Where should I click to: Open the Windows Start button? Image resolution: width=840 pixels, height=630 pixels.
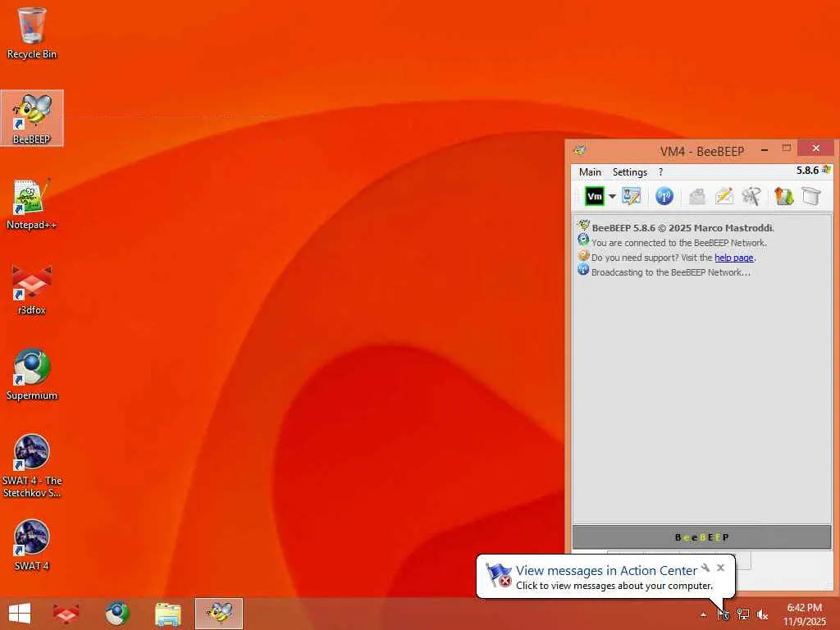tap(20, 614)
